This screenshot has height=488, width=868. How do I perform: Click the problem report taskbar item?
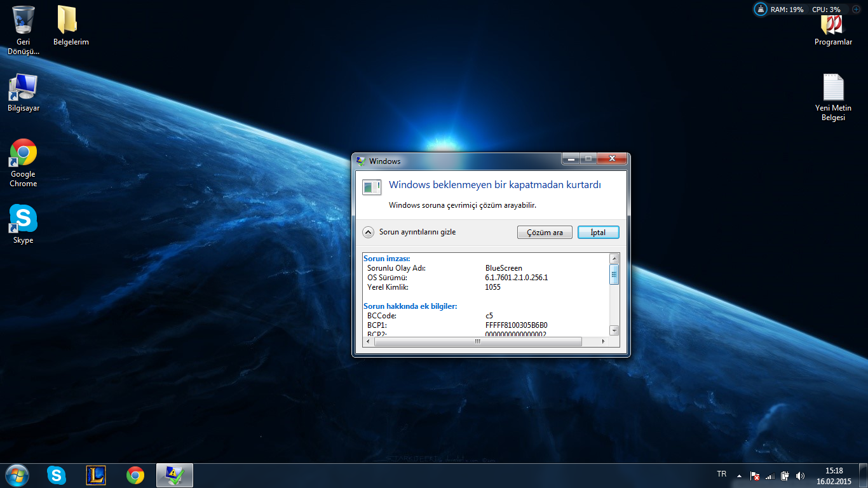[x=175, y=475]
